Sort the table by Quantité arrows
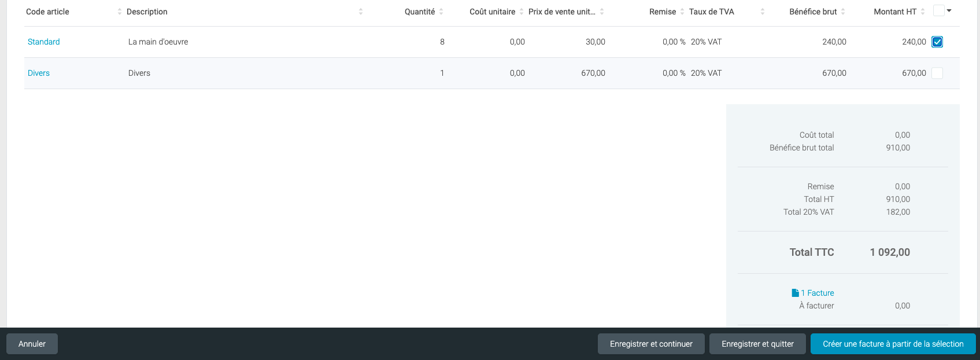The height and width of the screenshot is (360, 980). click(441, 12)
